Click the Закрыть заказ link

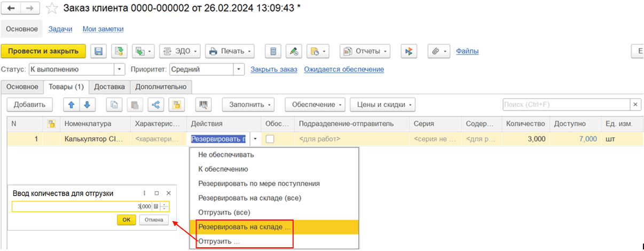pyautogui.click(x=273, y=69)
